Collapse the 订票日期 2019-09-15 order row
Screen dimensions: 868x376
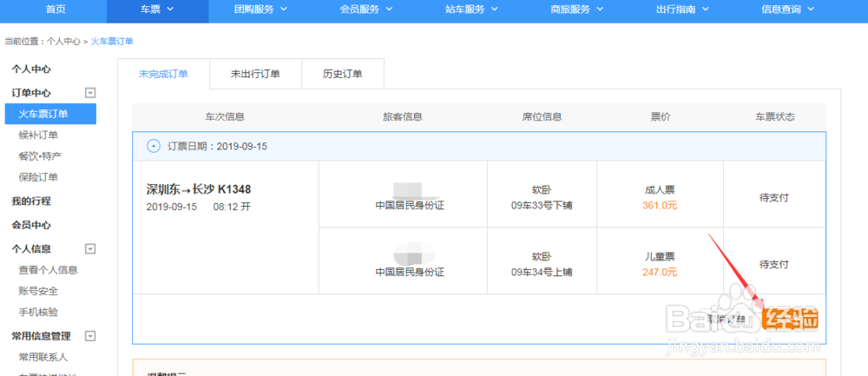[153, 146]
